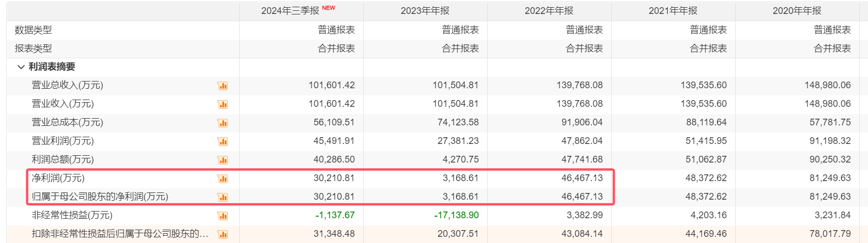Click the value 45,491.91
This screenshot has height=243, width=868.
(334, 141)
